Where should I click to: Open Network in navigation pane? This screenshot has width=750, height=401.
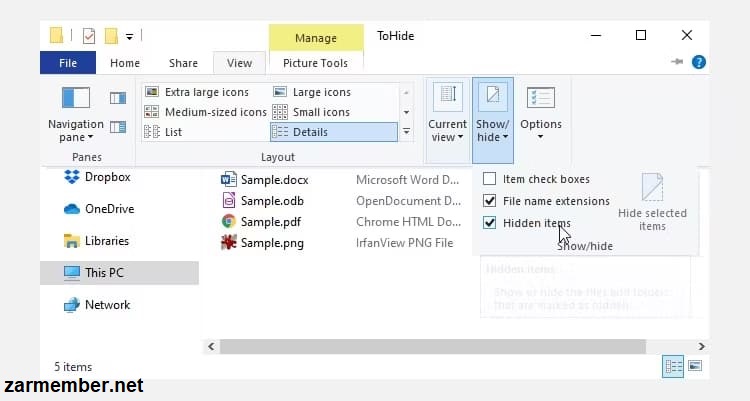tap(97, 305)
